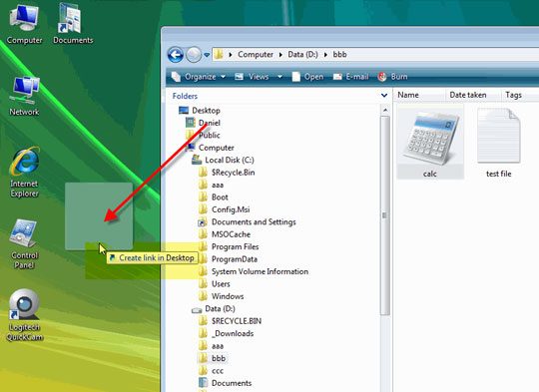Image resolution: width=539 pixels, height=392 pixels.
Task: Click the Forward navigation arrow button
Action: (194, 55)
